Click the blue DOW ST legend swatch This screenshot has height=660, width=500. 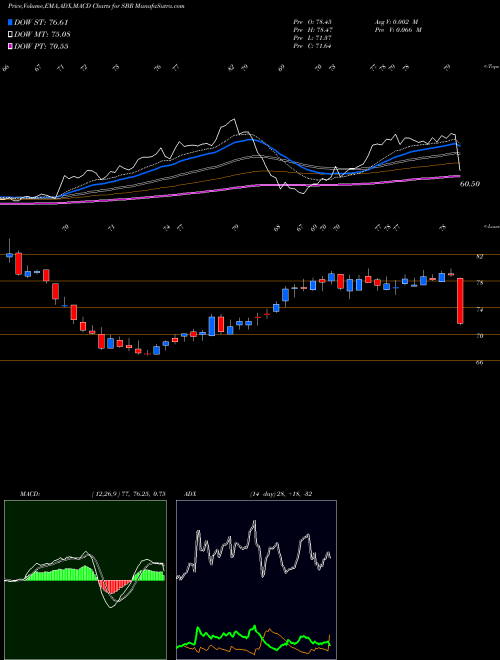coord(10,22)
